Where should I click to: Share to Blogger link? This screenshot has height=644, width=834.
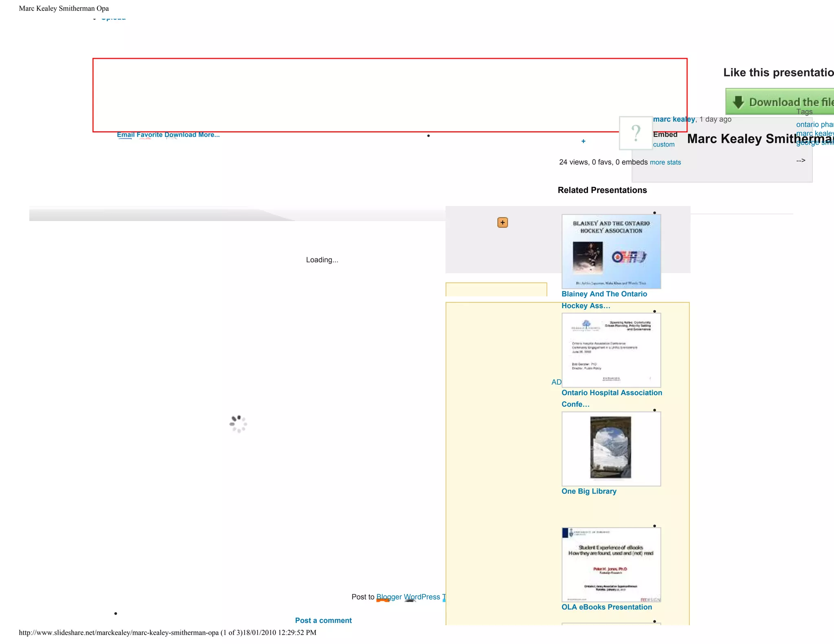point(388,597)
